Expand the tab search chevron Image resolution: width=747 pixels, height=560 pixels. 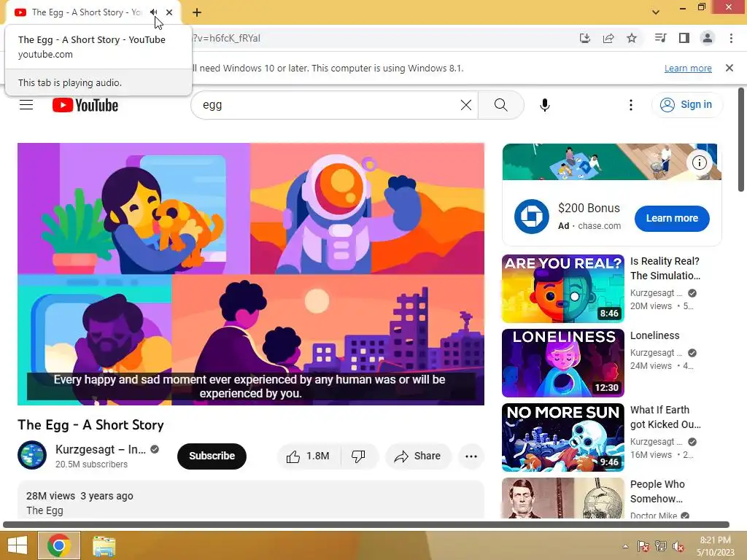[656, 12]
